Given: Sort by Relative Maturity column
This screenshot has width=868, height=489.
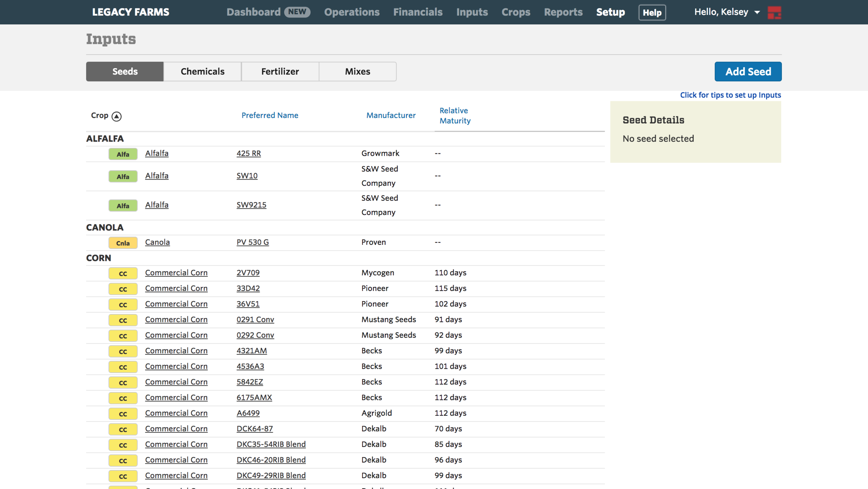Looking at the screenshot, I should point(455,116).
